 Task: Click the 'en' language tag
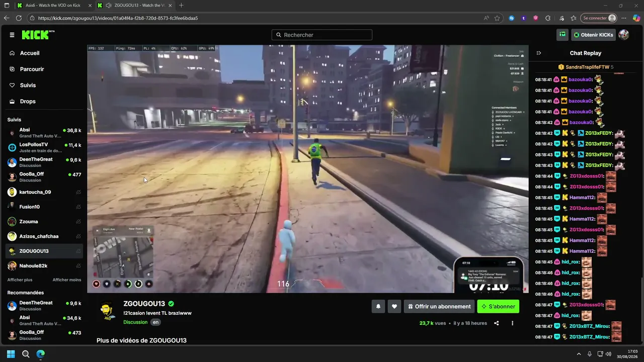(155, 322)
